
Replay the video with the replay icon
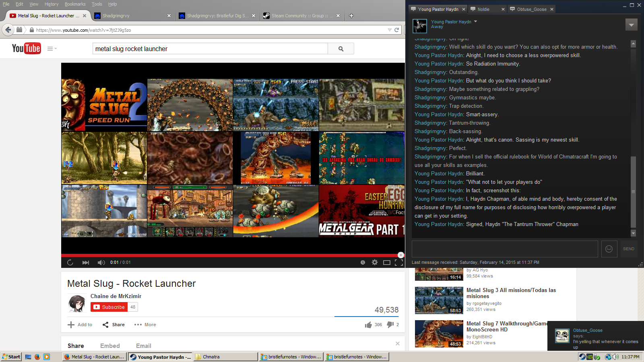70,262
